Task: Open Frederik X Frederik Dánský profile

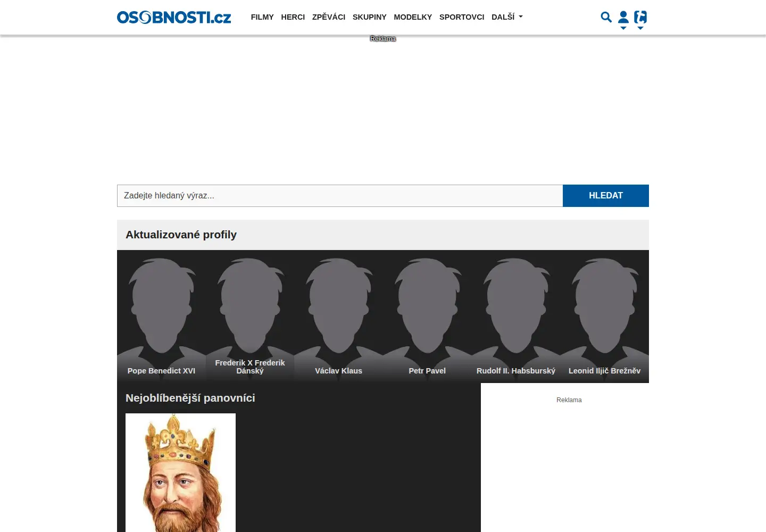Action: [x=250, y=317]
